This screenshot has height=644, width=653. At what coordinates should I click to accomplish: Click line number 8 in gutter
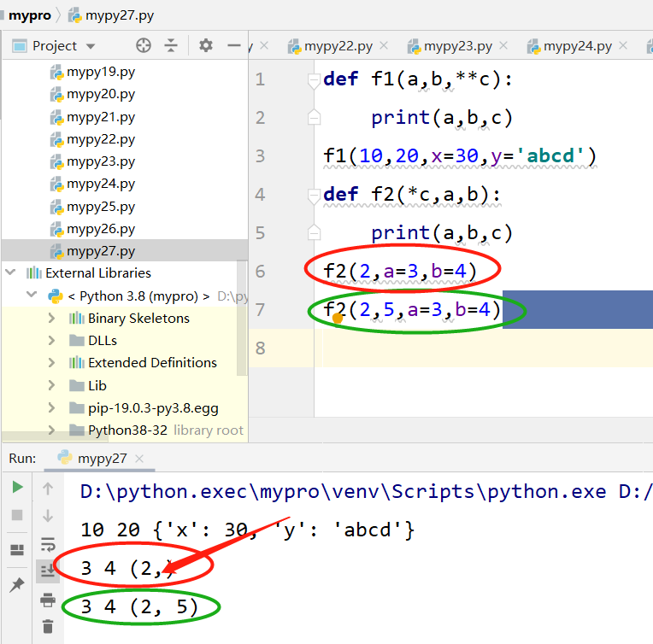pos(261,348)
